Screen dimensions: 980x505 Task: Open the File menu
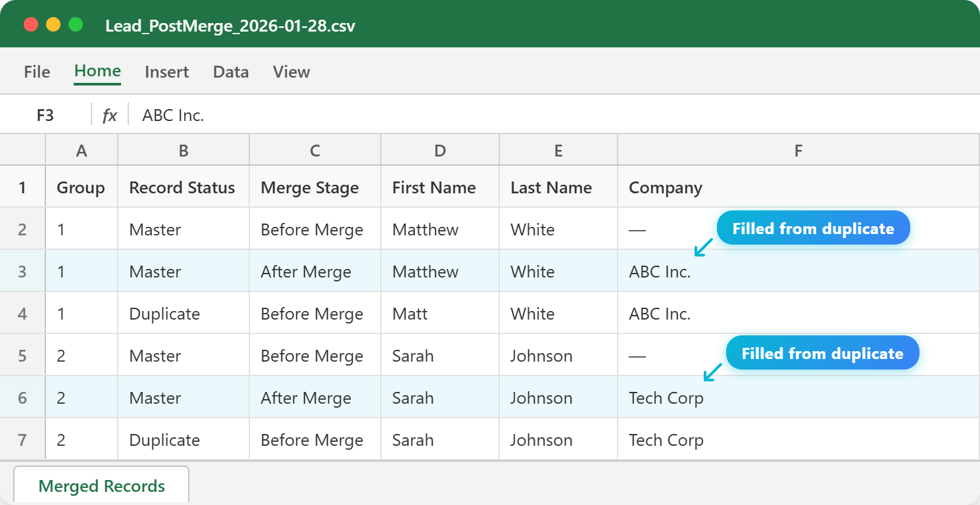tap(36, 71)
